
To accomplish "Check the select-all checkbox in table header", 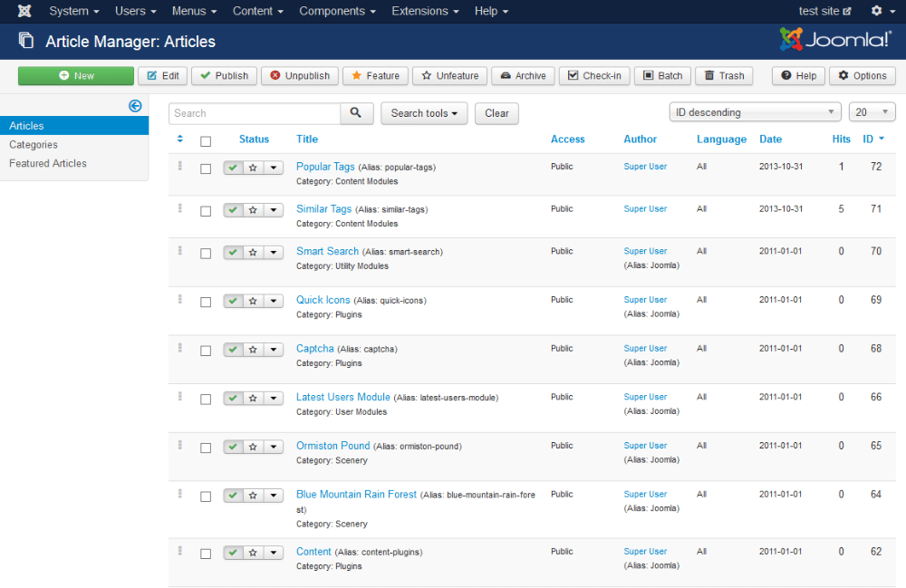I will point(206,140).
